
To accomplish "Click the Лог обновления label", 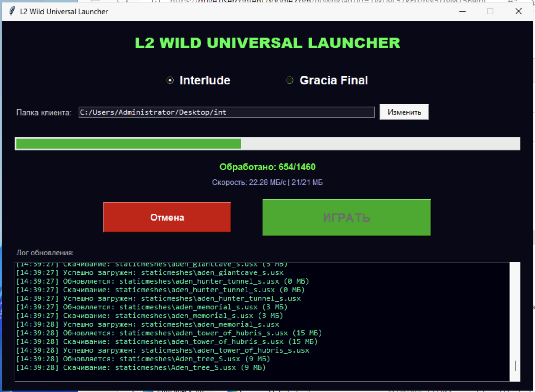I will (x=45, y=253).
